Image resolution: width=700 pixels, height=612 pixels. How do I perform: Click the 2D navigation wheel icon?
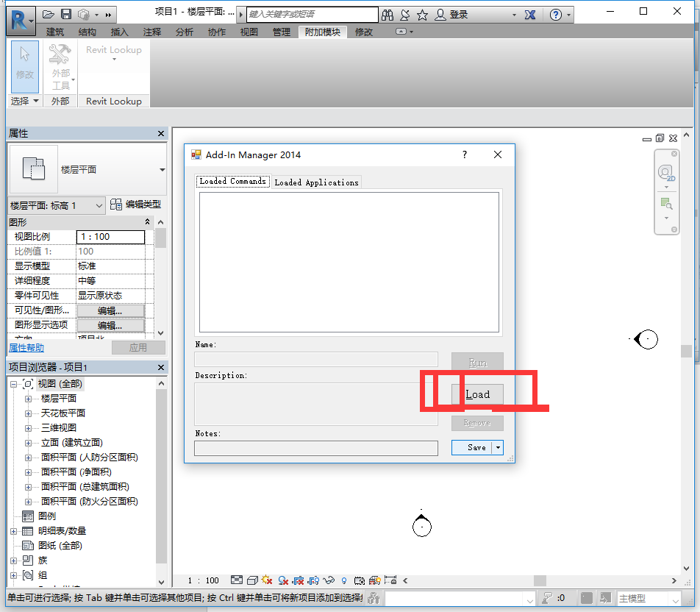[x=666, y=172]
